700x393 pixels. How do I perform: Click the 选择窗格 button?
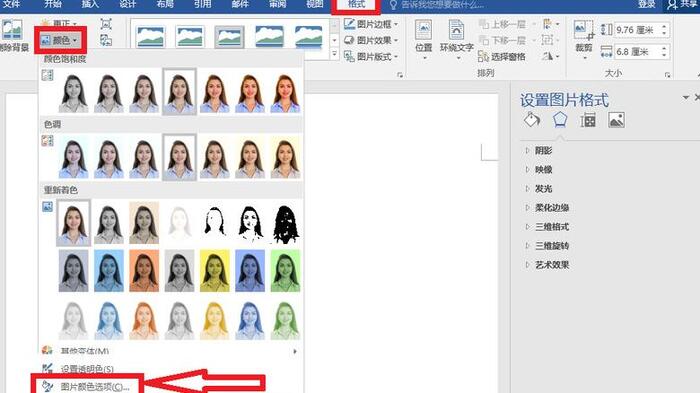502,57
